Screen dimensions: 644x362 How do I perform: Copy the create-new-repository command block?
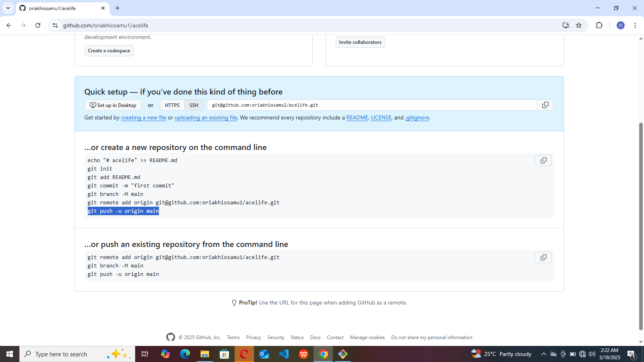[543, 160]
